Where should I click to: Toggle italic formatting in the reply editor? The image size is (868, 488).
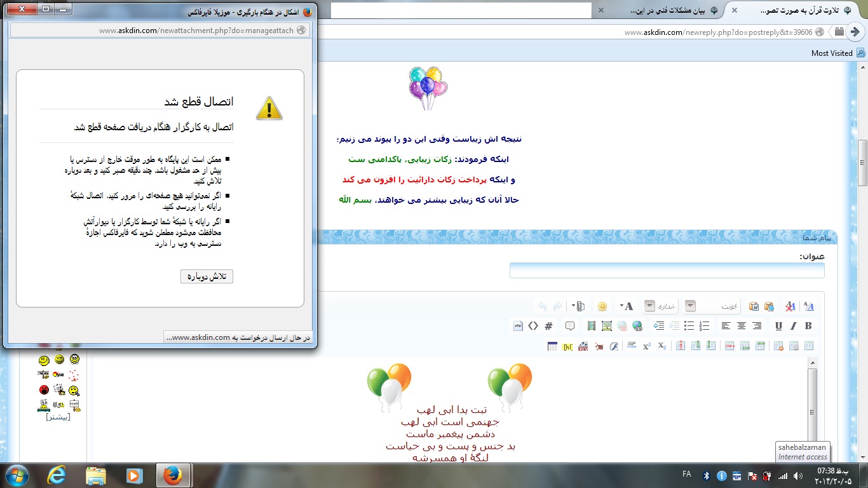[793, 326]
